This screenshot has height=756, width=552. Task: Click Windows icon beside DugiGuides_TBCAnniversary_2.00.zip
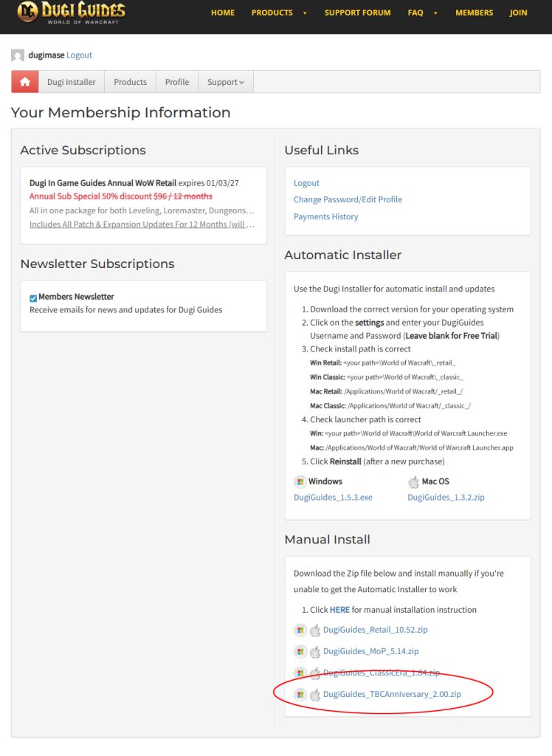pyautogui.click(x=300, y=695)
